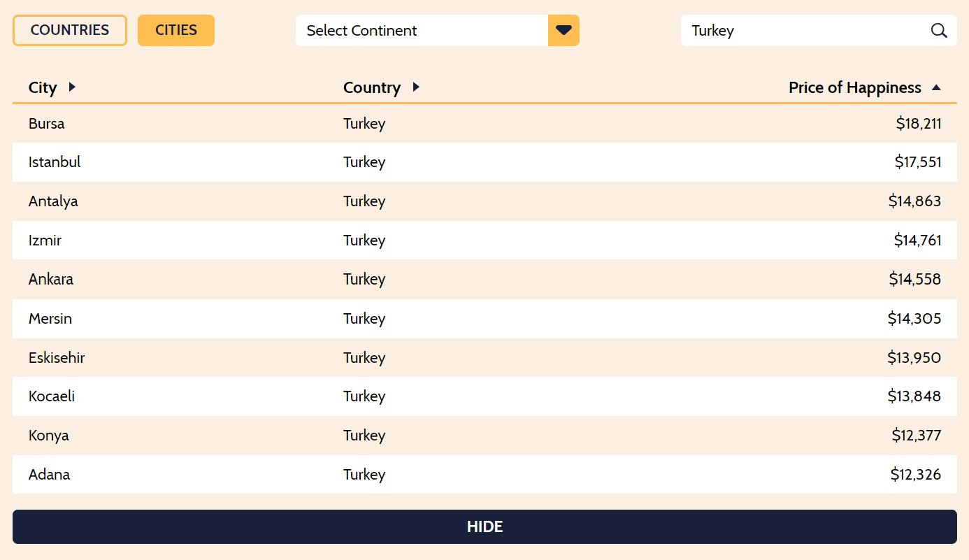Click the search field containing Turkey
This screenshot has height=560, width=969.
[804, 31]
